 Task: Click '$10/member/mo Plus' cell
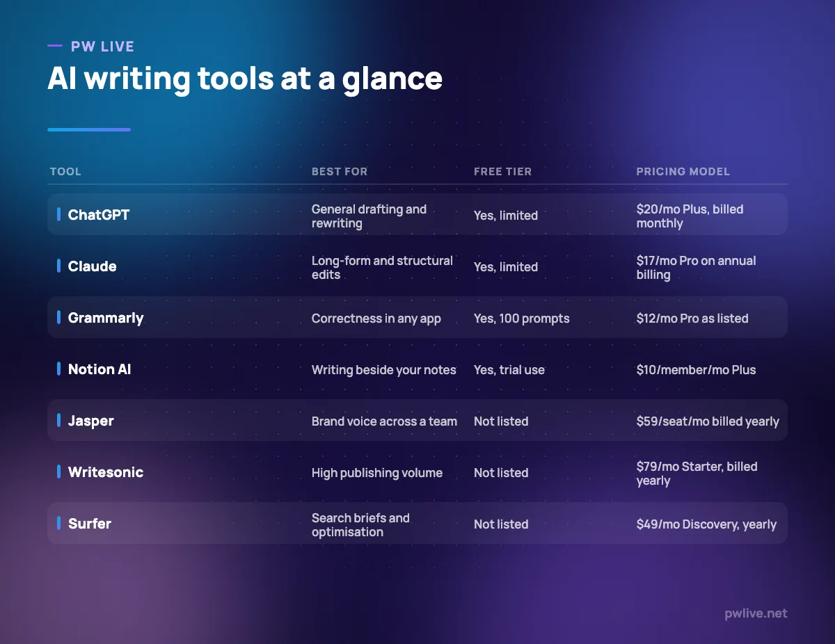click(697, 370)
